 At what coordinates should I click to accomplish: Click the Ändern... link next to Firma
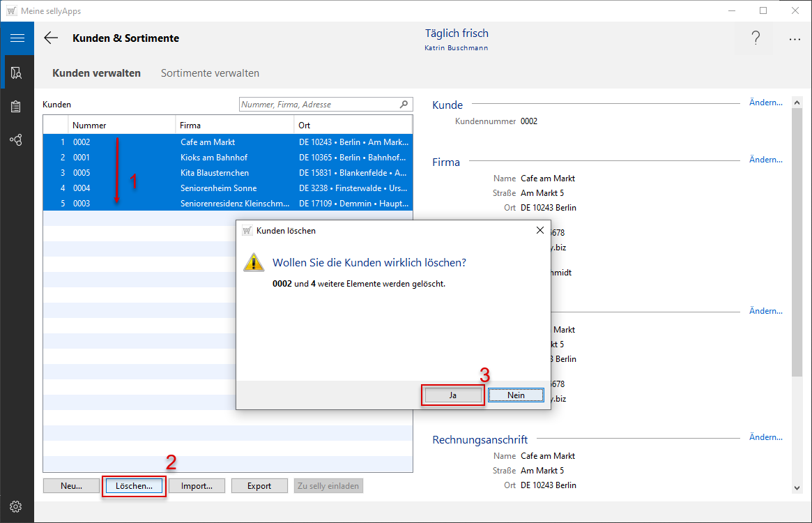765,160
